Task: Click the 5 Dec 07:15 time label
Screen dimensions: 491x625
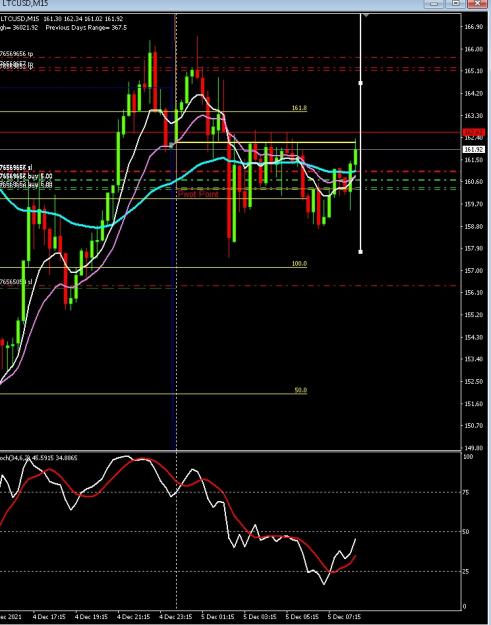Action: coord(345,617)
